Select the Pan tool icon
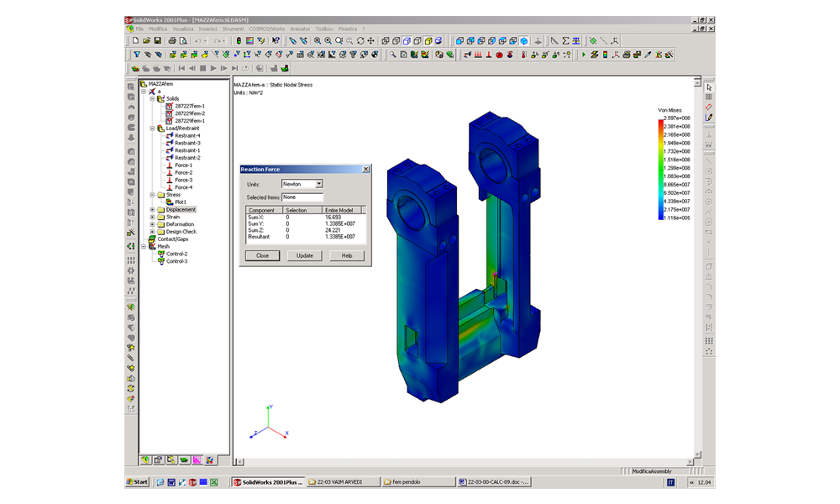This screenshot has height=504, width=840. [370, 40]
